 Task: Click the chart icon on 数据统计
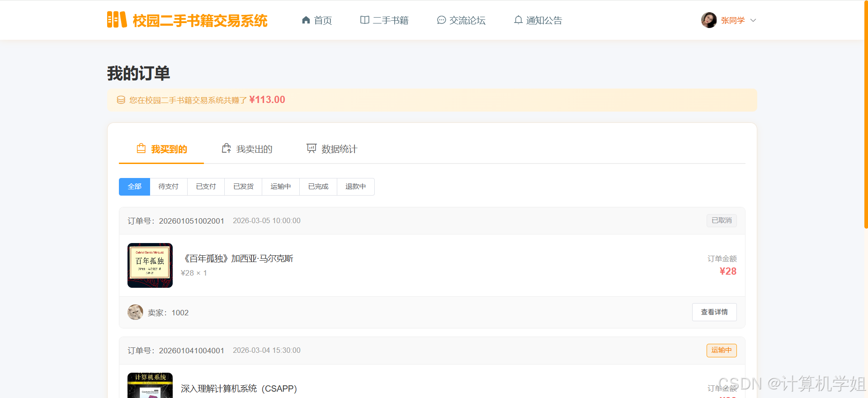[x=311, y=148]
